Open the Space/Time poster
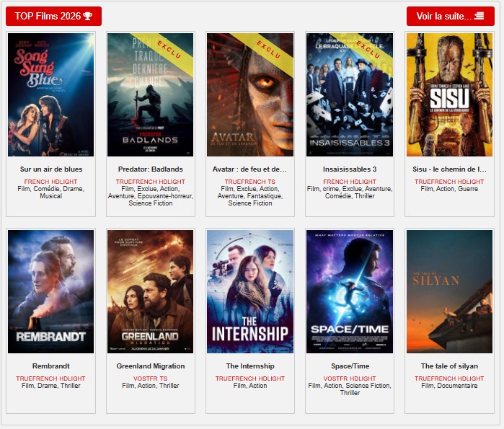Screen dimensions: 504x429 click(x=350, y=291)
